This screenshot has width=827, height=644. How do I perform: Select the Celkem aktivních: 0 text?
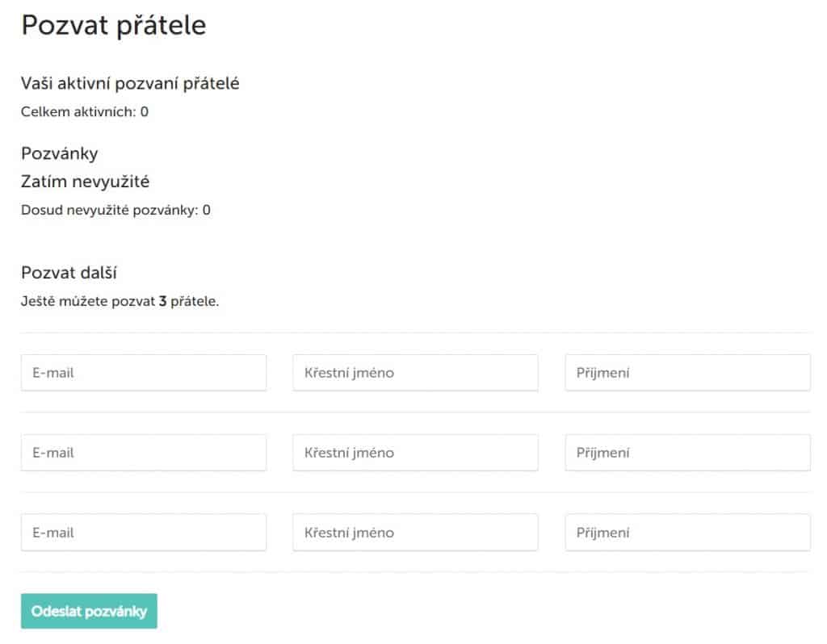(x=85, y=111)
